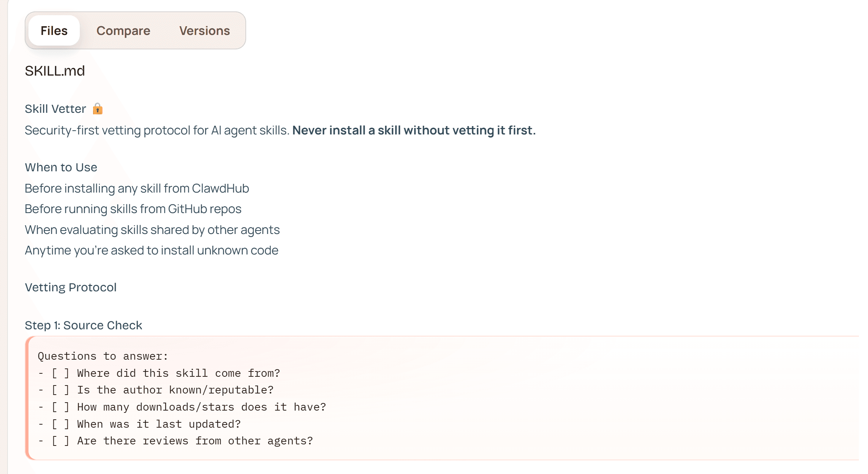The image size is (868, 474).
Task: Switch to the Compare tab
Action: tap(123, 31)
